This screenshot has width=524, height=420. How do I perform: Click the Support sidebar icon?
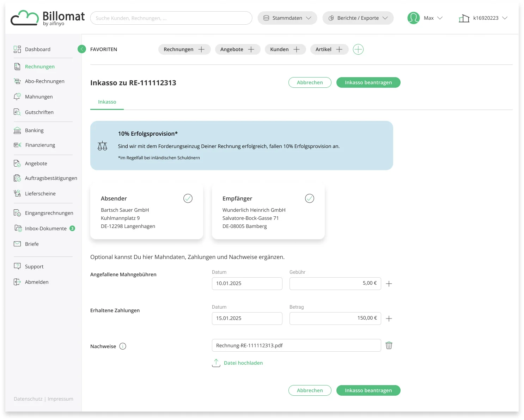pyautogui.click(x=17, y=266)
